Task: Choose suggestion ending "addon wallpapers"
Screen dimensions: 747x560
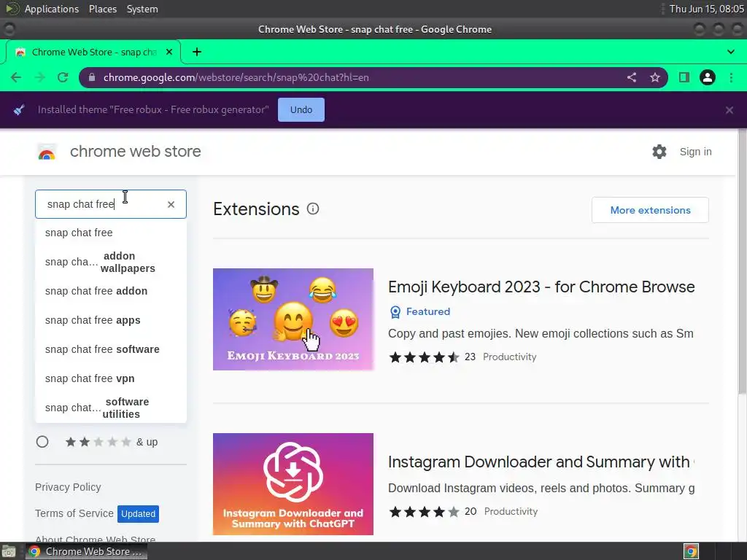Action: click(x=111, y=262)
